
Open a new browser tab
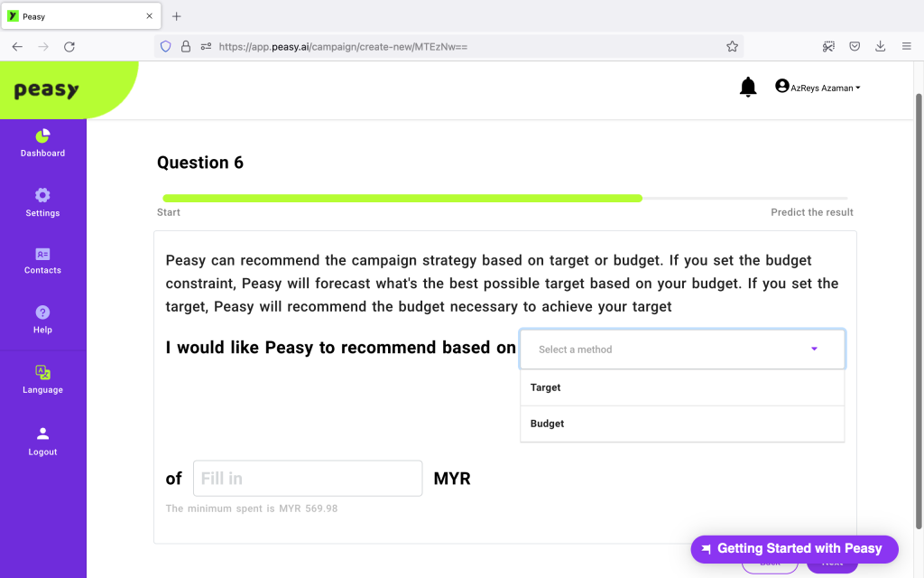coord(176,16)
